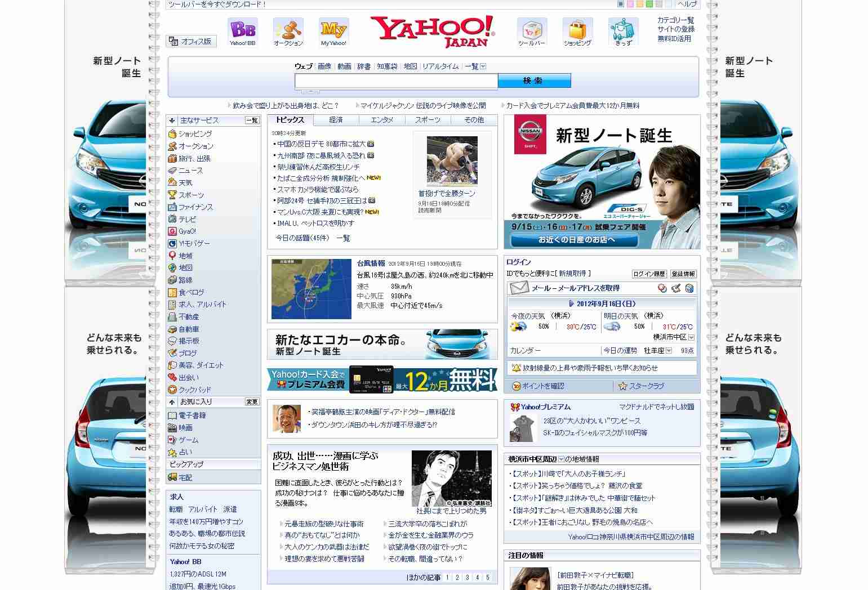Click the 路線 icon in sidebar
868x590 pixels.
(x=172, y=280)
